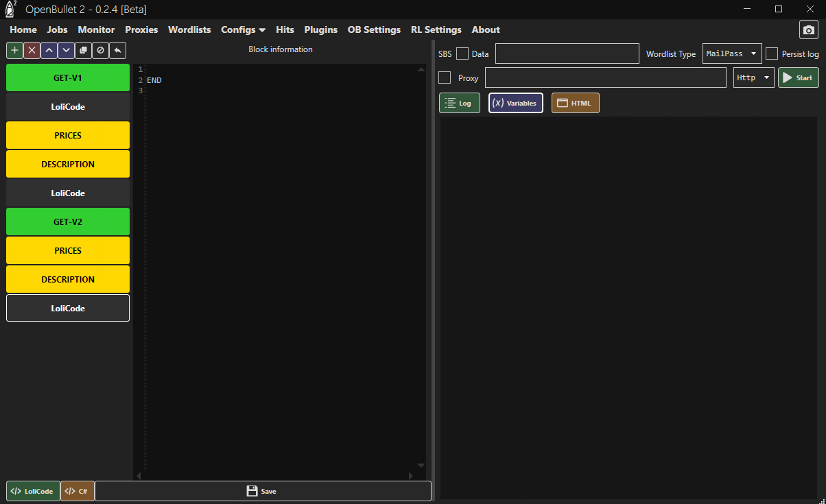Toggle the SBS checkbox
The image size is (826, 504).
click(462, 53)
